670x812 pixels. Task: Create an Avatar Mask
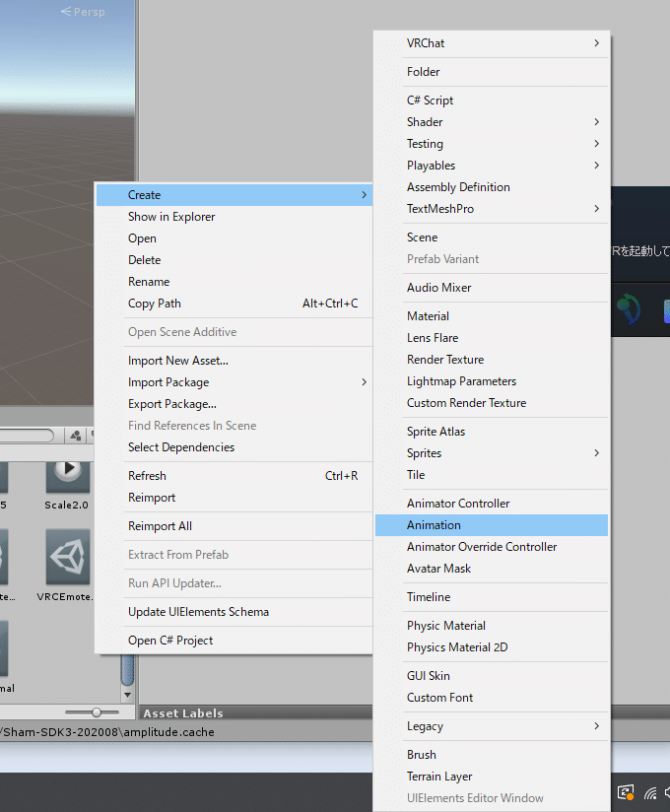(x=492, y=570)
